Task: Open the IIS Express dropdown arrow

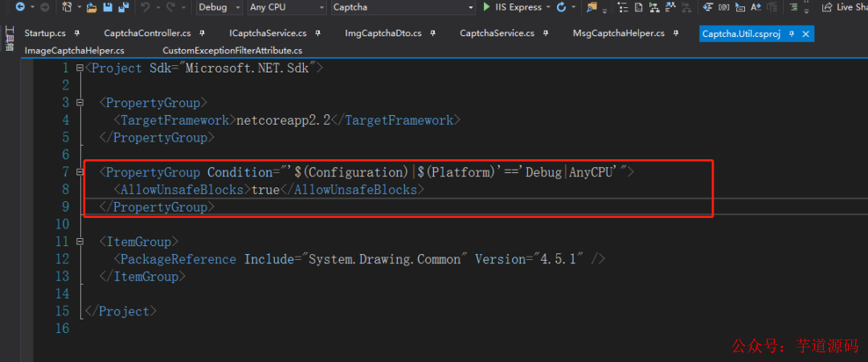Action: click(548, 7)
